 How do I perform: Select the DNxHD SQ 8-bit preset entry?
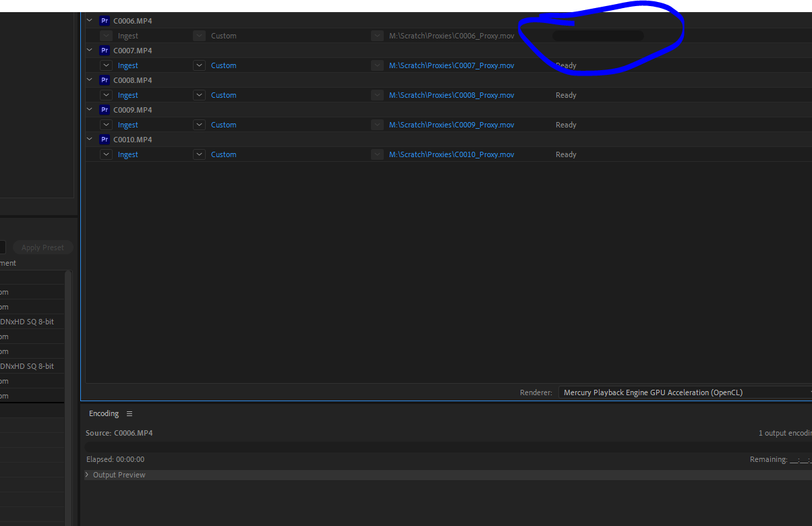pyautogui.click(x=28, y=321)
